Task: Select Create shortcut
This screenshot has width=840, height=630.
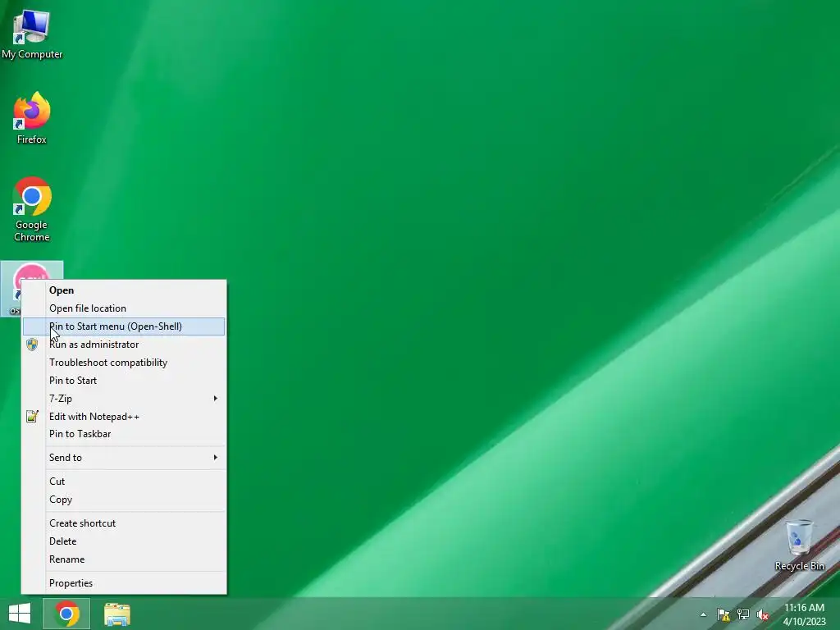Action: (124, 523)
